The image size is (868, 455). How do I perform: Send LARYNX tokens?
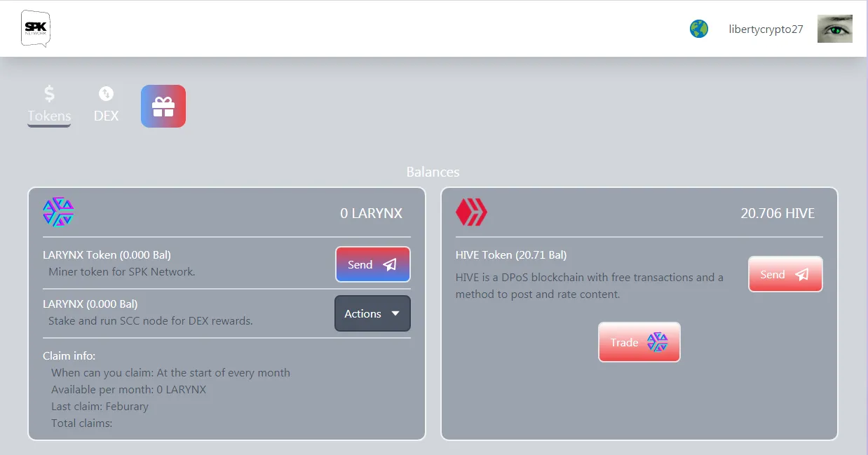[x=373, y=264]
